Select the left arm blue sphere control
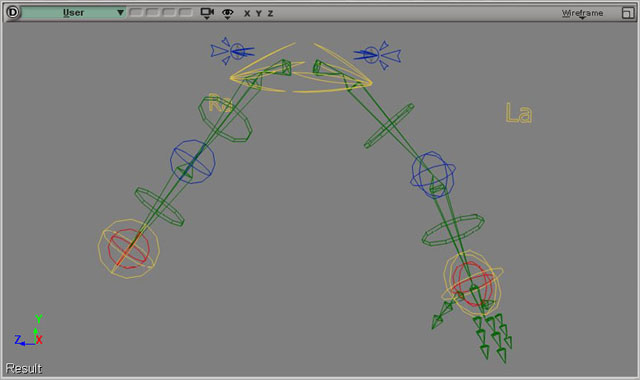 [193, 162]
